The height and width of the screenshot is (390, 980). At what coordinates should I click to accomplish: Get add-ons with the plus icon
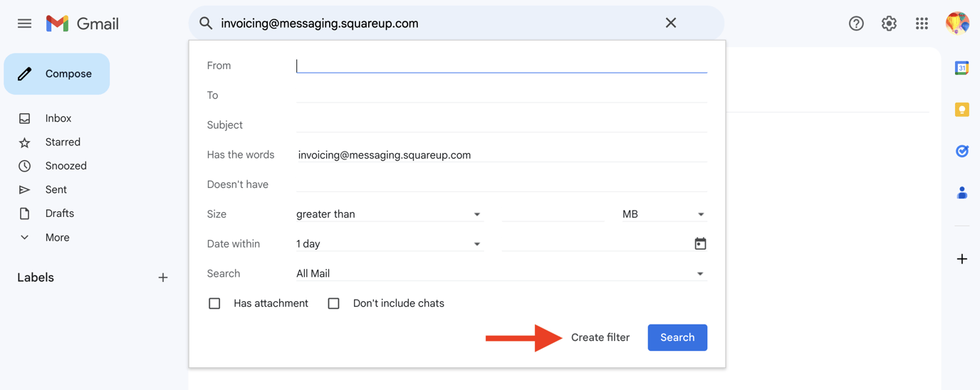coord(962,259)
